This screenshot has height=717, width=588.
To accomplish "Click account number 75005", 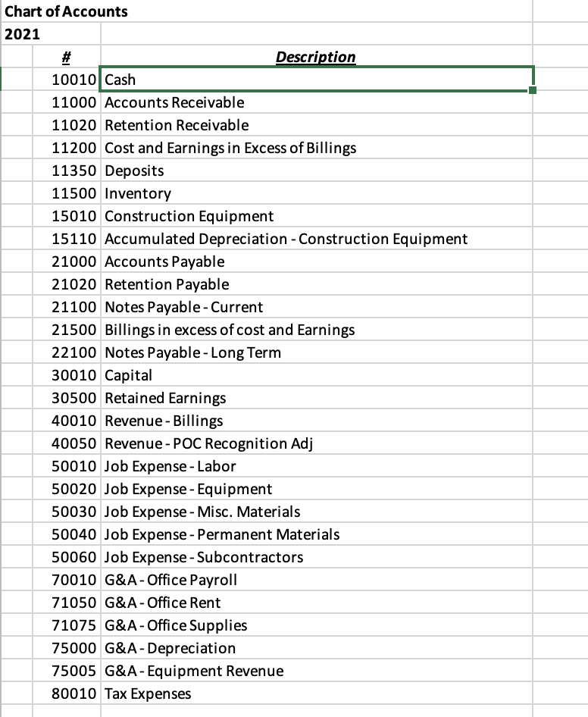I will click(66, 671).
